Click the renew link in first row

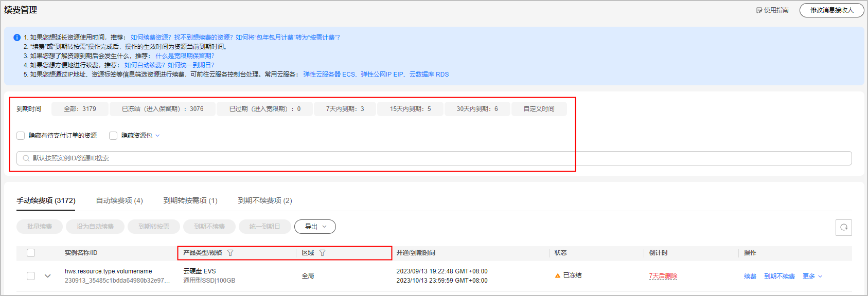[750, 276]
